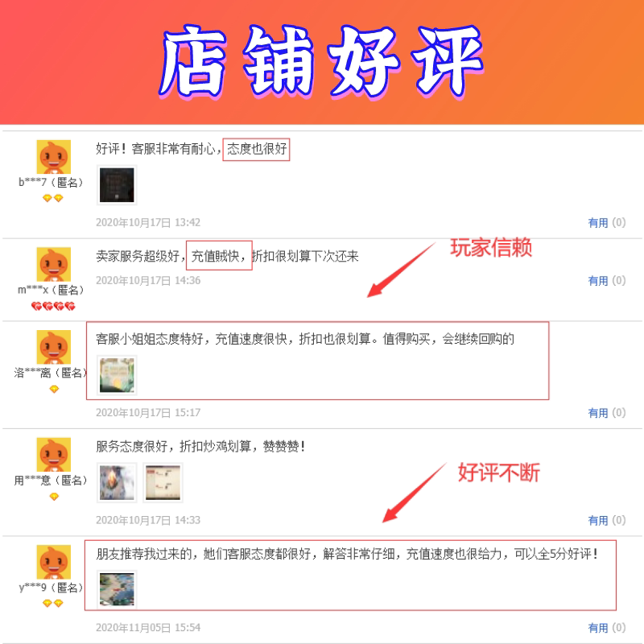Open the dark screenshot thumbnail in first review
Screen dimensions: 644x644
[x=117, y=185]
